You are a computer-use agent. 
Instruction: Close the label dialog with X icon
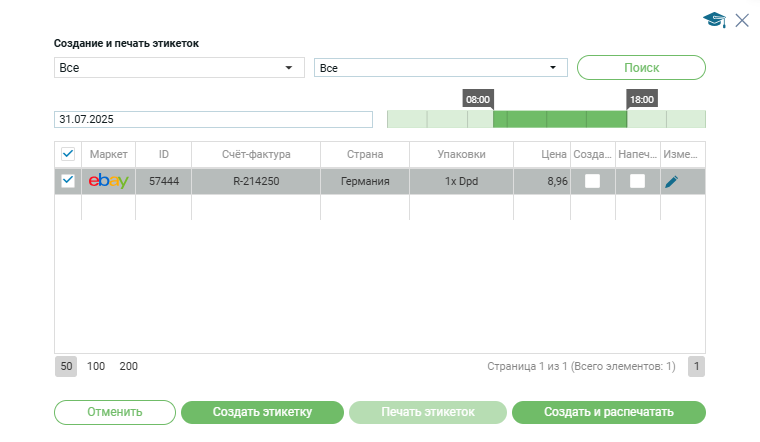pyautogui.click(x=742, y=20)
